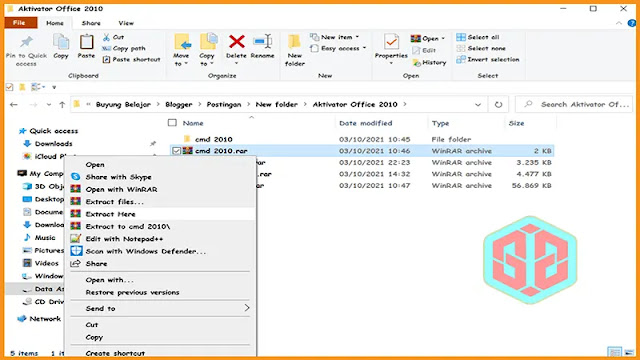Click Invert selection in the ribbon
Viewport: 640px width, 360px height.
point(488,60)
